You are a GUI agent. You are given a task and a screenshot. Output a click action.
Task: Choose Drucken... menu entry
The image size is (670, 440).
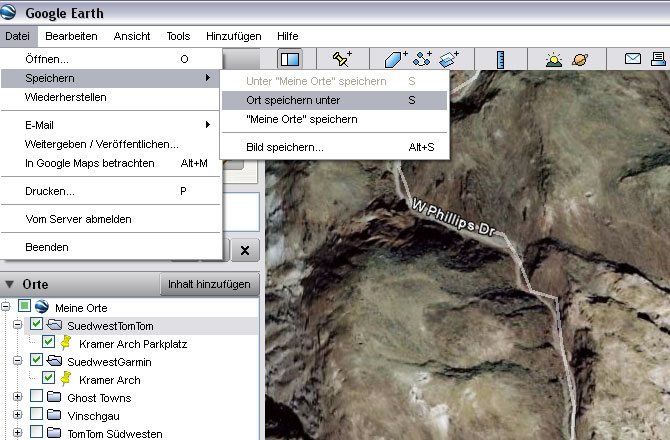coord(111,191)
